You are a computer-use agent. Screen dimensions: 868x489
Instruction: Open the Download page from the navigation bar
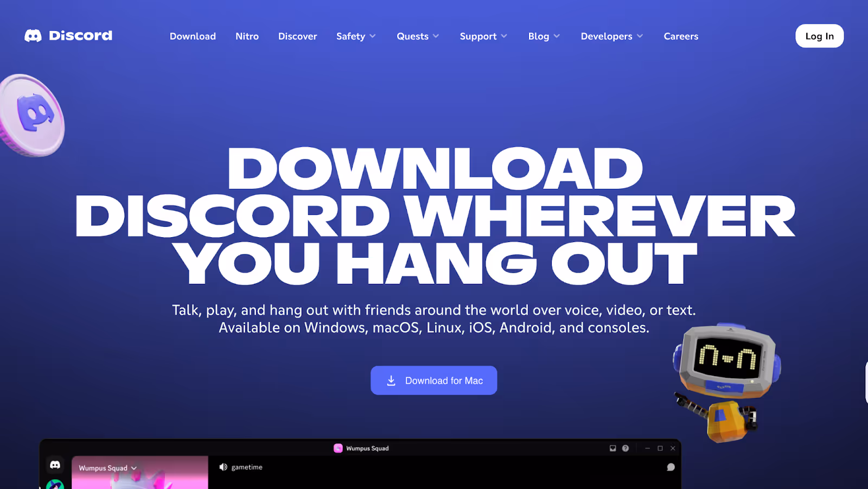193,36
